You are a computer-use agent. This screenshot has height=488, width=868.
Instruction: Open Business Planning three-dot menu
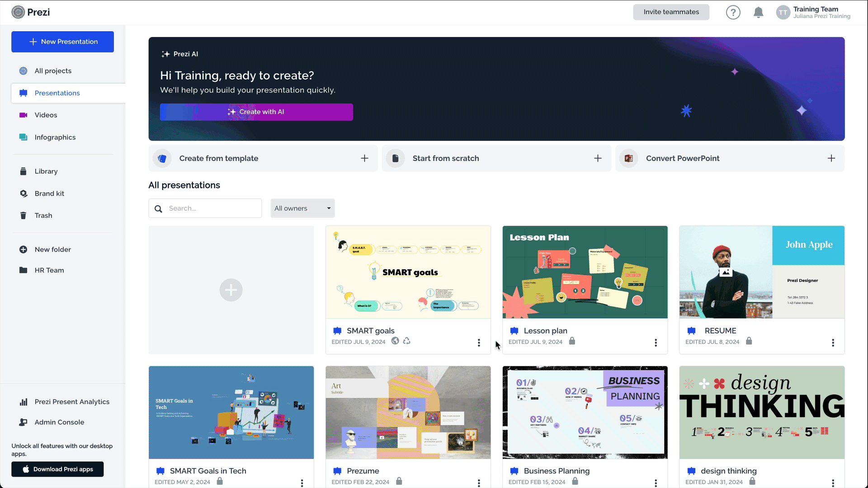click(656, 483)
